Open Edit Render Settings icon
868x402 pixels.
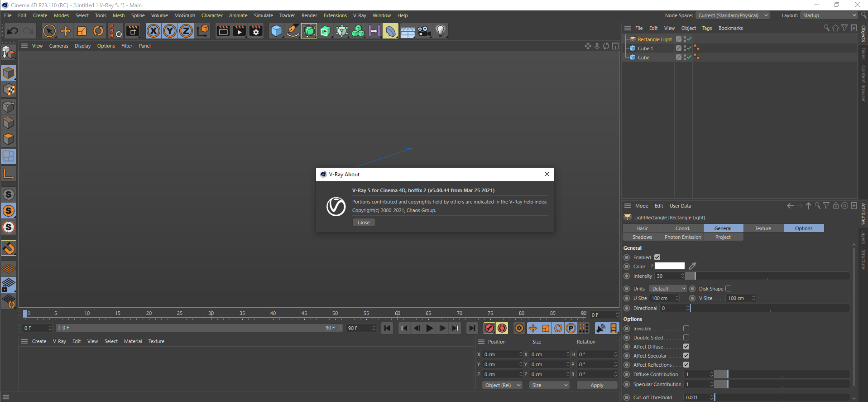(x=256, y=31)
